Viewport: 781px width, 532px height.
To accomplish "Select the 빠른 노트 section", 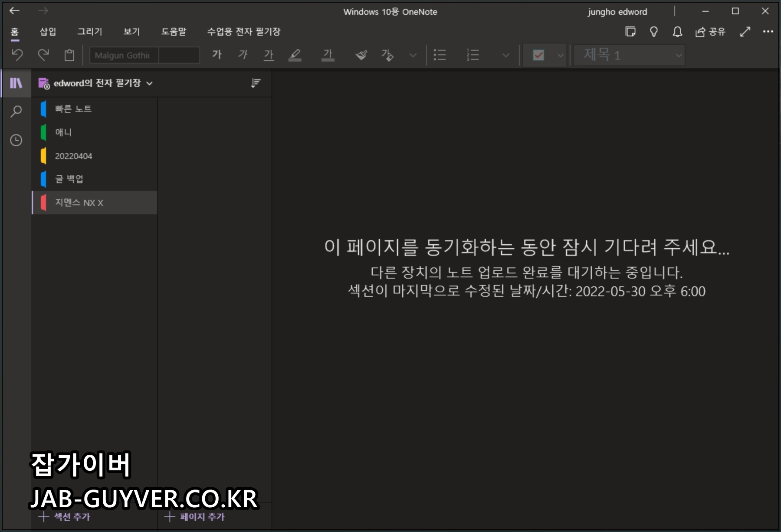I will (95, 109).
